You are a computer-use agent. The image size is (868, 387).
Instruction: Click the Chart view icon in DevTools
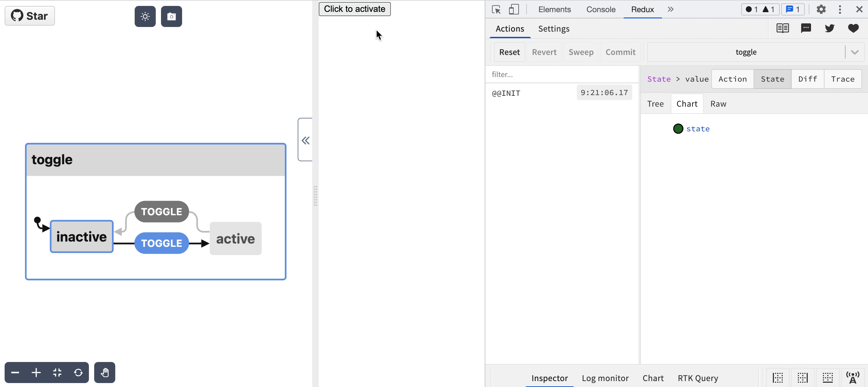point(687,103)
